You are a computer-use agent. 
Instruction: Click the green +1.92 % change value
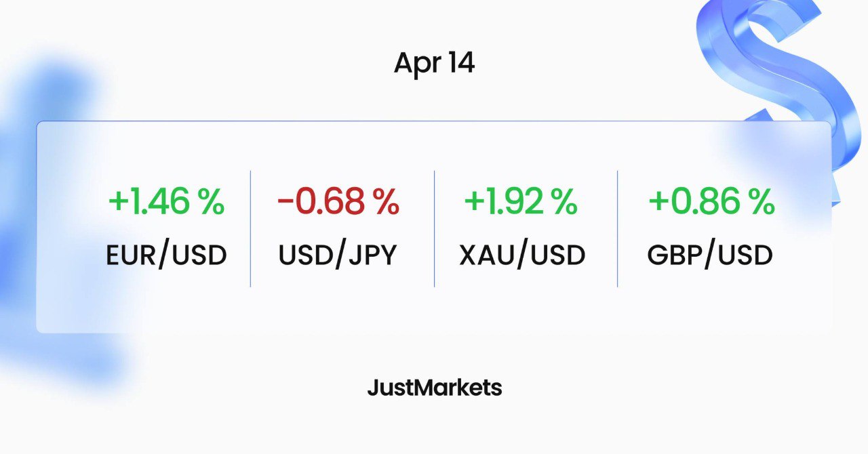coord(521,202)
